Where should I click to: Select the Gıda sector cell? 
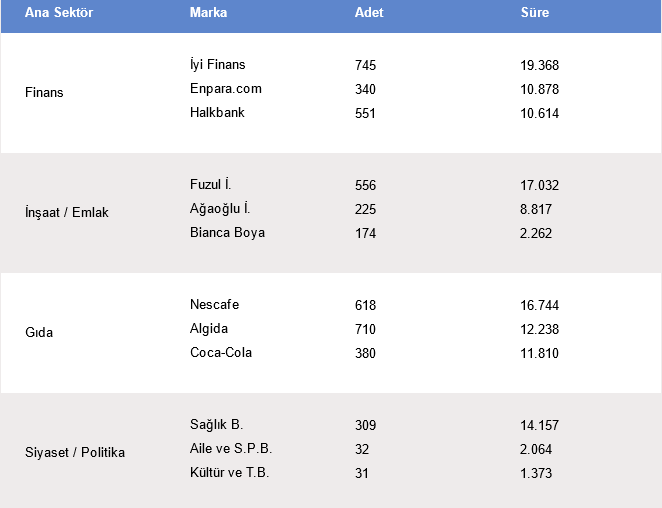pos(39,333)
